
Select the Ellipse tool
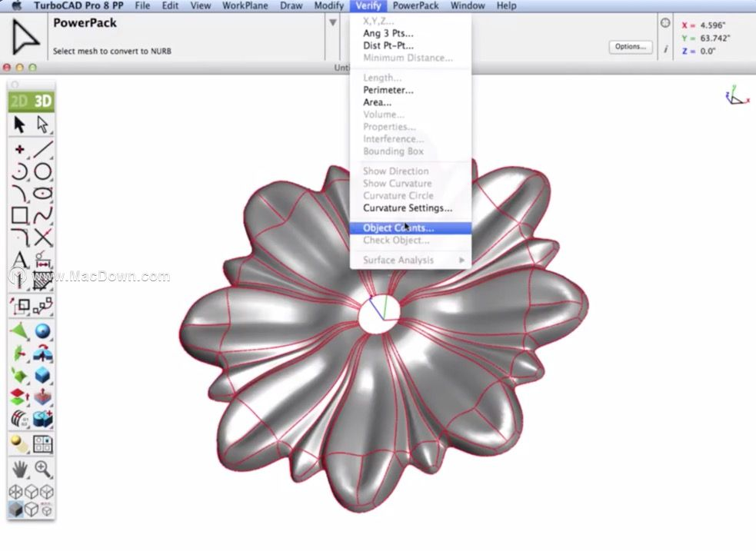click(42, 194)
